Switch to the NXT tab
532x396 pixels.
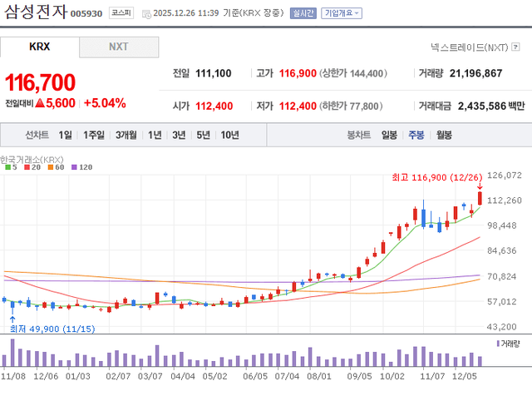click(x=119, y=47)
